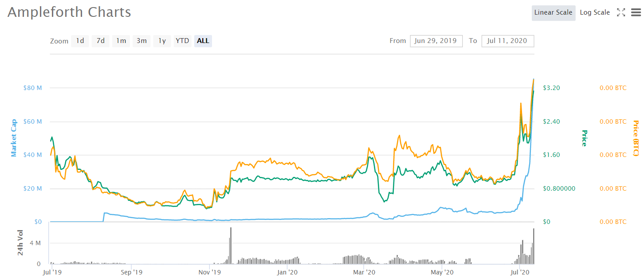Click the $20 M axis label
The width and height of the screenshot is (644, 278).
pos(32,188)
